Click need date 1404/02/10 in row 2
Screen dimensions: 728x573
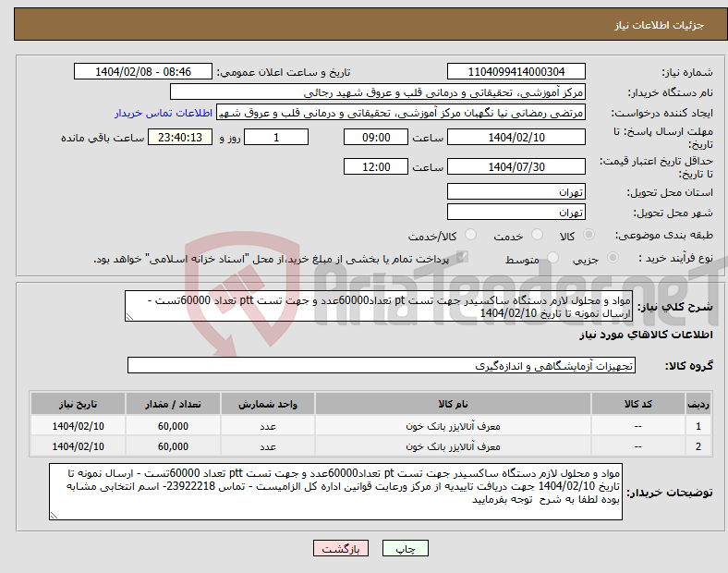click(78, 446)
